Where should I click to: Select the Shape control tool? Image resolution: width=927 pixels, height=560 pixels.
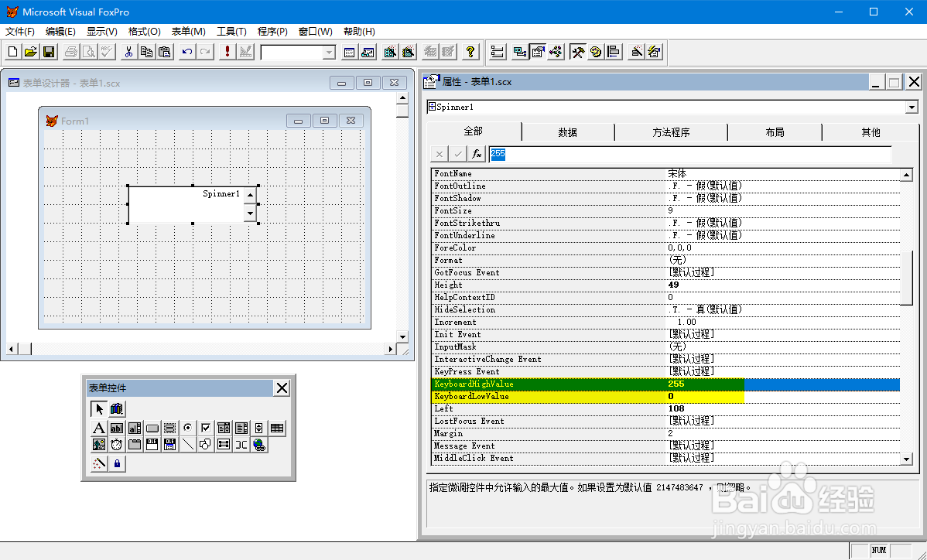(205, 444)
